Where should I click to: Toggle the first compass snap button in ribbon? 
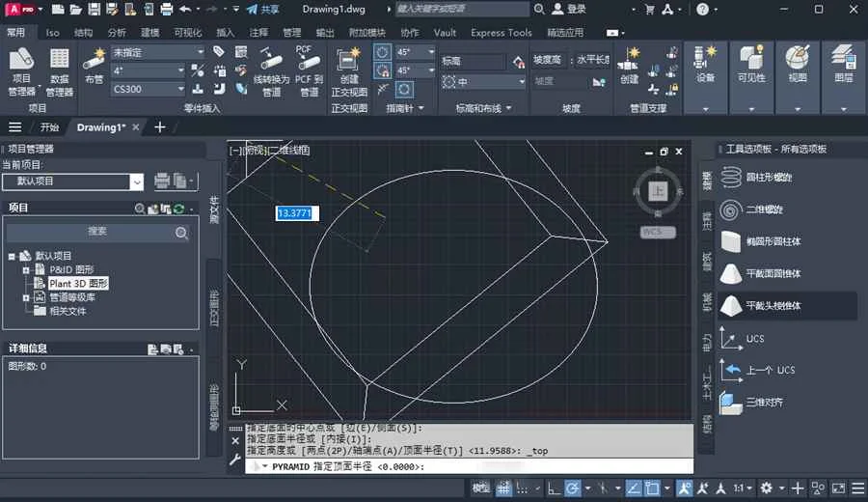point(383,52)
